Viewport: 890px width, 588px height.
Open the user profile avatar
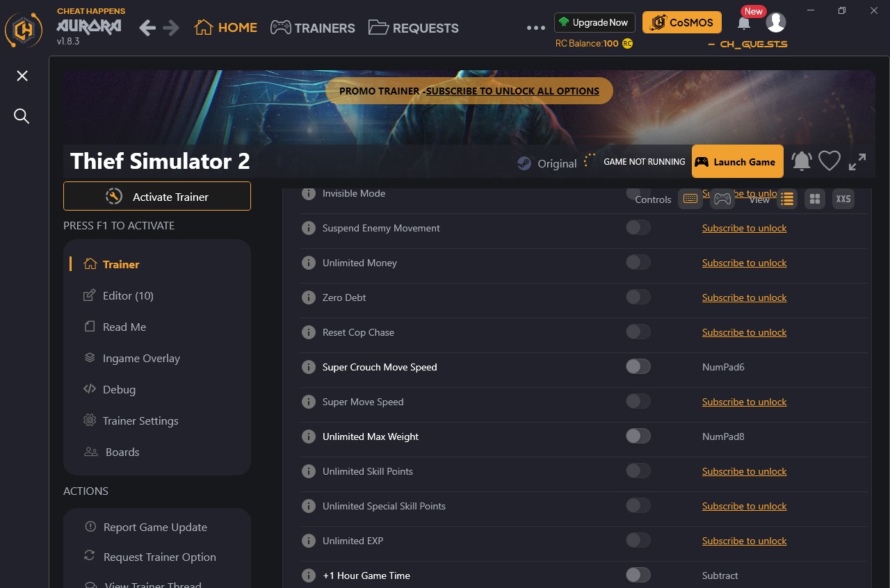pyautogui.click(x=776, y=22)
